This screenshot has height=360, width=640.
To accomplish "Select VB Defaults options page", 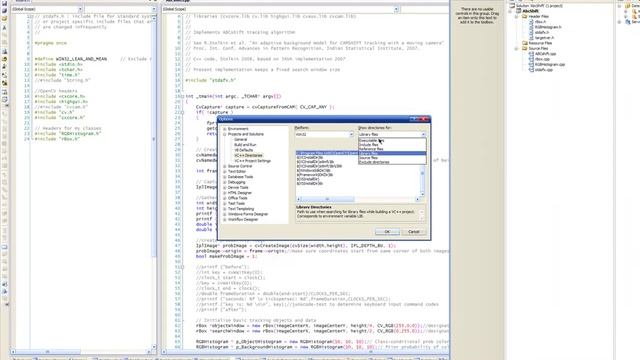I will [x=243, y=150].
